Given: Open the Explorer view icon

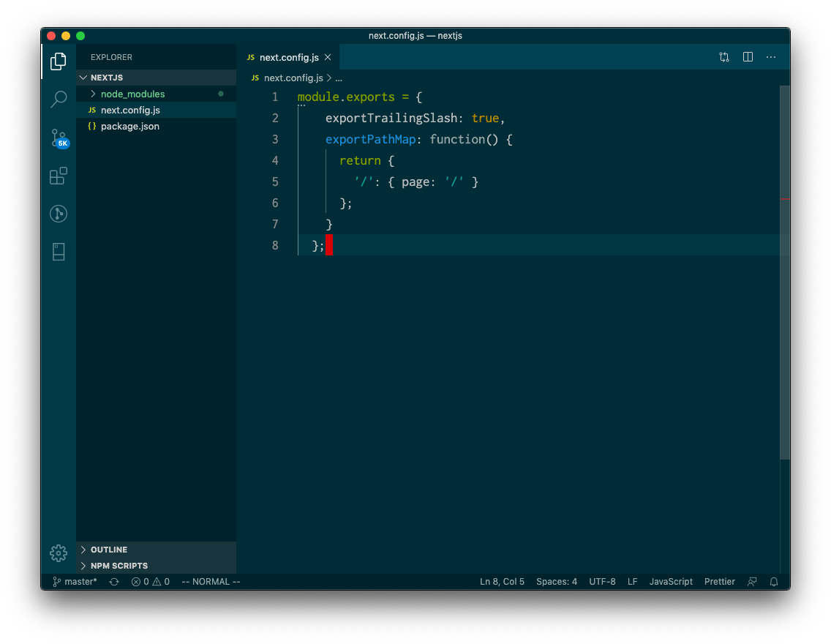Looking at the screenshot, I should (58, 61).
